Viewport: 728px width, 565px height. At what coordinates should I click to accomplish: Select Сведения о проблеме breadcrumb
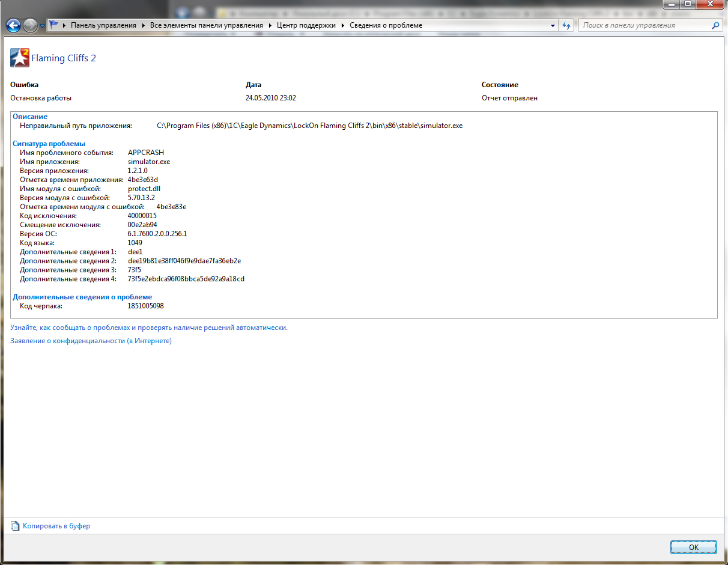[386, 25]
